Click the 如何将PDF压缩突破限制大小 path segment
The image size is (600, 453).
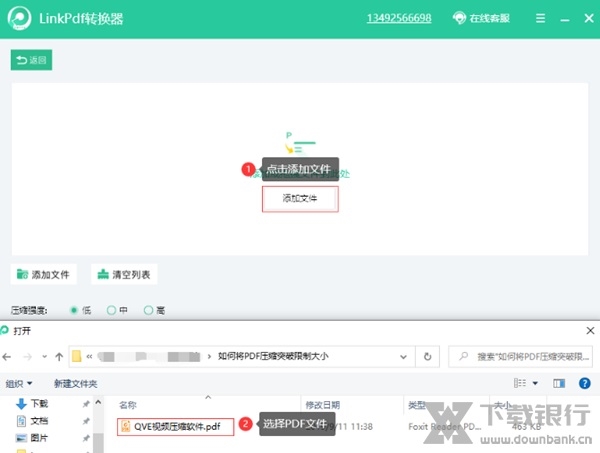pyautogui.click(x=273, y=356)
